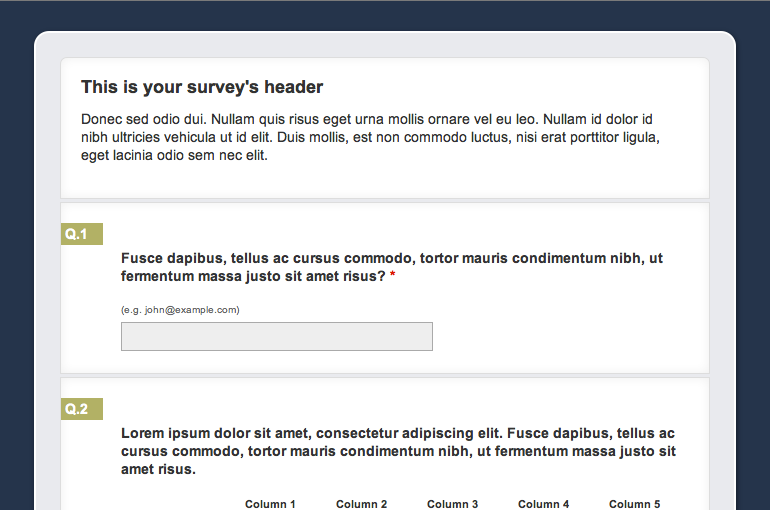The width and height of the screenshot is (770, 510).
Task: Click the Q.1 email input field
Action: pyautogui.click(x=276, y=337)
